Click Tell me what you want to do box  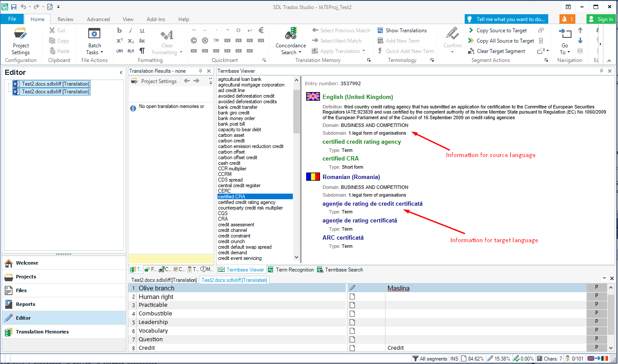click(x=506, y=19)
